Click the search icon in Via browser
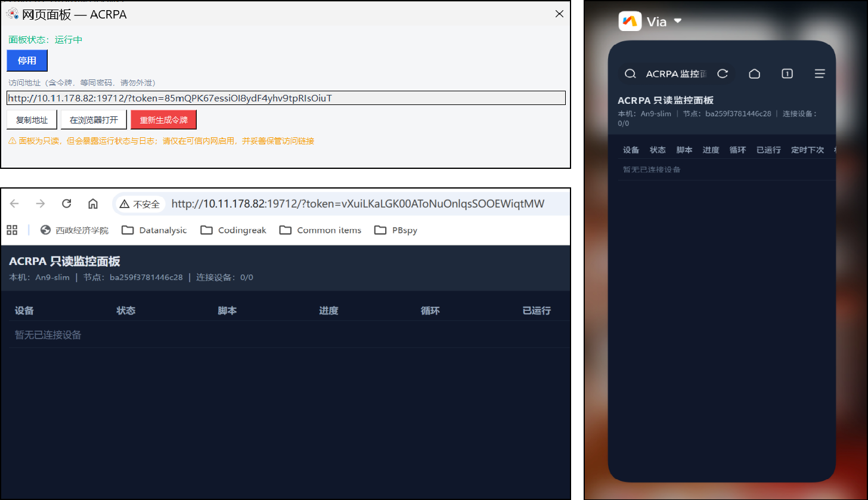 (x=630, y=74)
